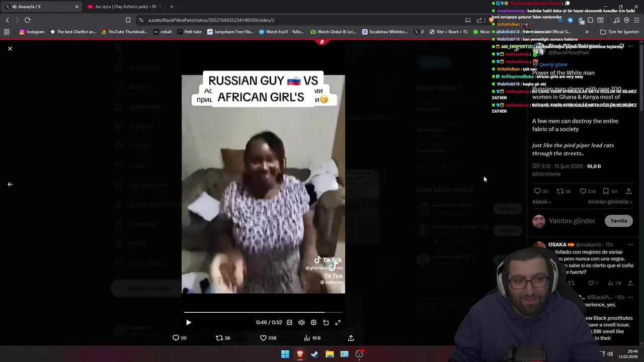Reply to the post under the video
The width and height of the screenshot is (644, 362).
(179, 338)
